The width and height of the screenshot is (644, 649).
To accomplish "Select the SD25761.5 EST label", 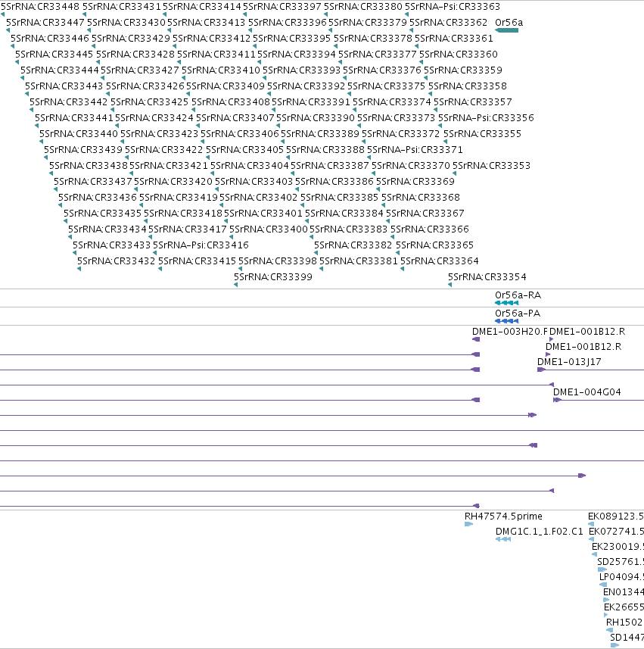I will (x=621, y=562).
